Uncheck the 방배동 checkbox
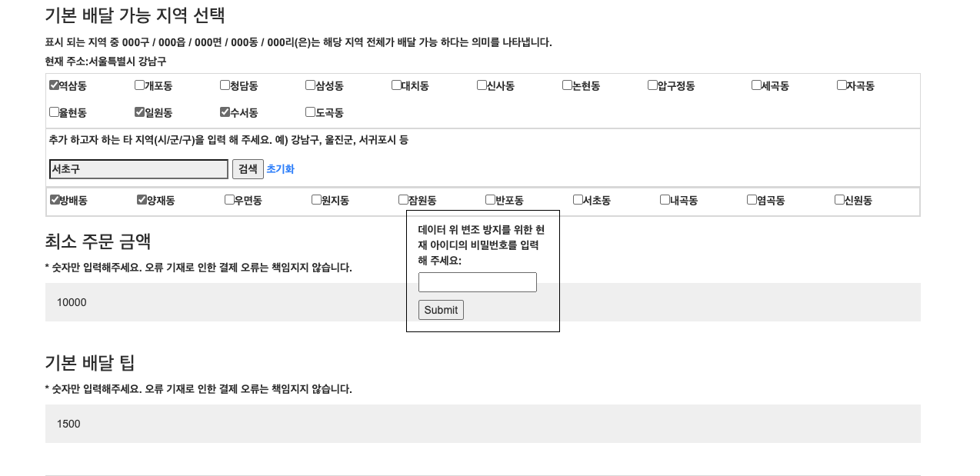This screenshot has width=980, height=476. pos(55,200)
